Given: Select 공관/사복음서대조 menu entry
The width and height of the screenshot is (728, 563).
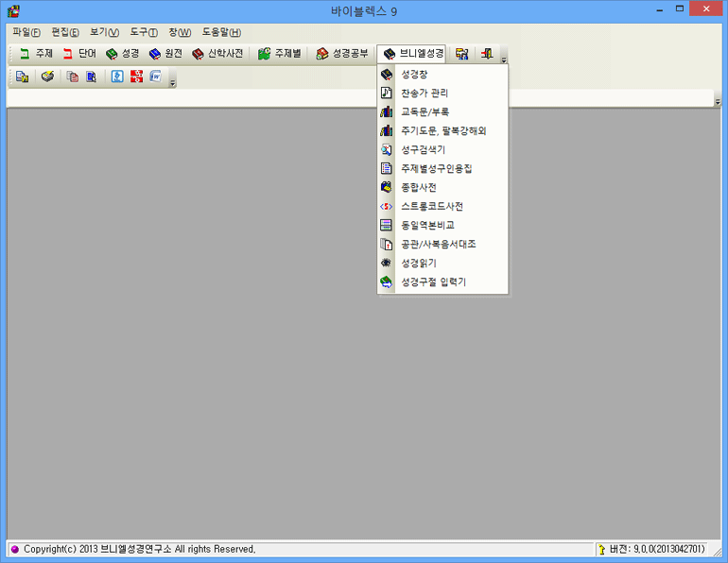Looking at the screenshot, I should pos(442,244).
